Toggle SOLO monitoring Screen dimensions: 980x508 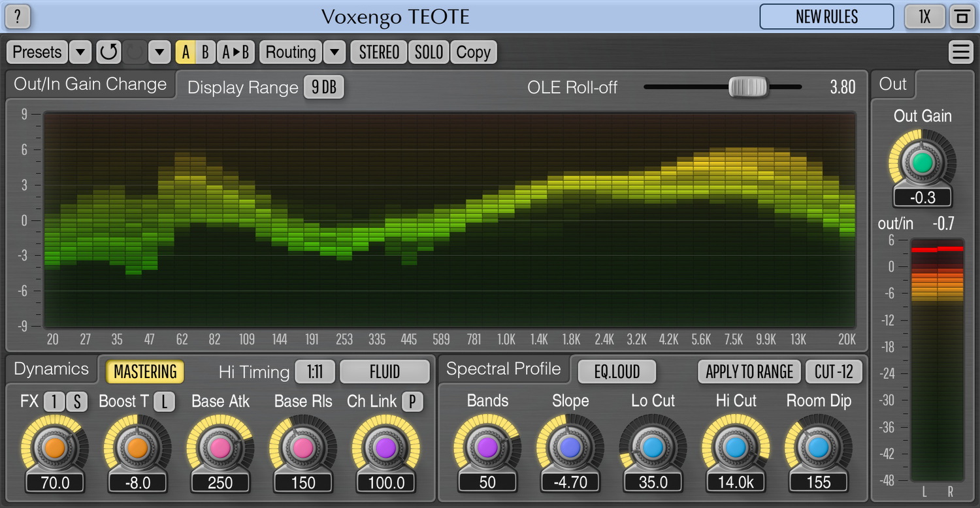429,52
